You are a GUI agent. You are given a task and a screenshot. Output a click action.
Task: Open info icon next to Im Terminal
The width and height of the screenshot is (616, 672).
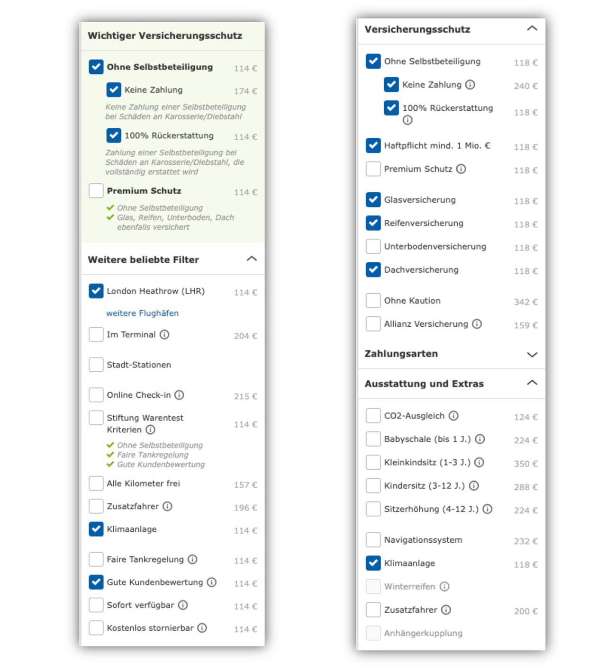pyautogui.click(x=164, y=335)
